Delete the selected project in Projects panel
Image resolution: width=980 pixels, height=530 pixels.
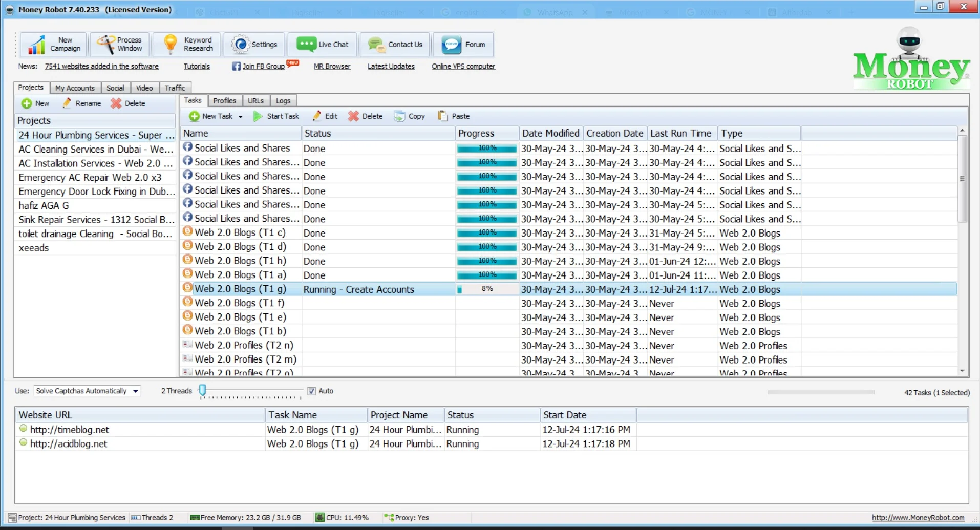(129, 103)
